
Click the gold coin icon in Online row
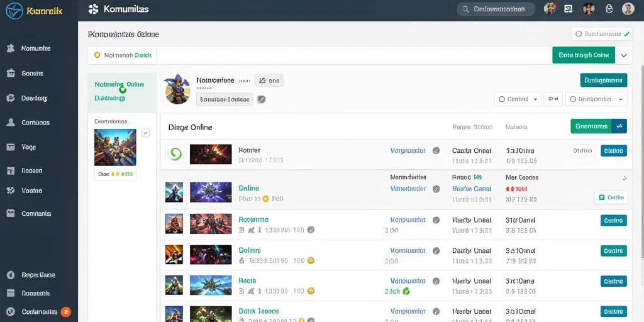click(265, 199)
